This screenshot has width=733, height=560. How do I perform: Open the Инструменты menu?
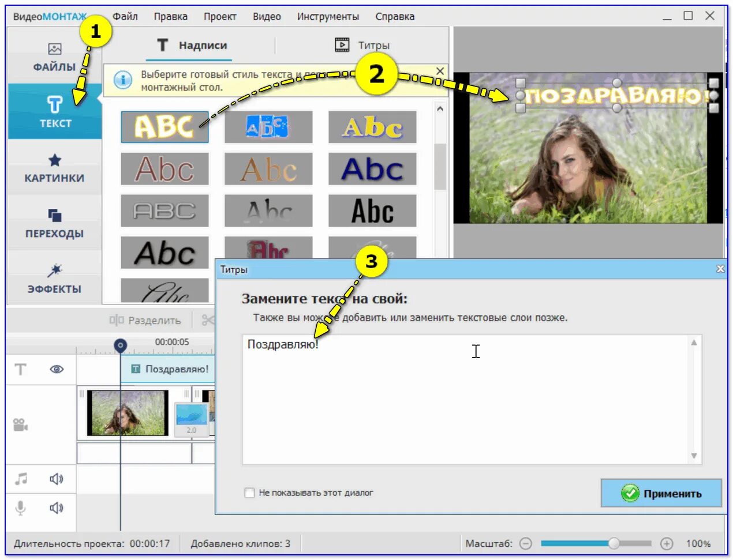(x=328, y=16)
